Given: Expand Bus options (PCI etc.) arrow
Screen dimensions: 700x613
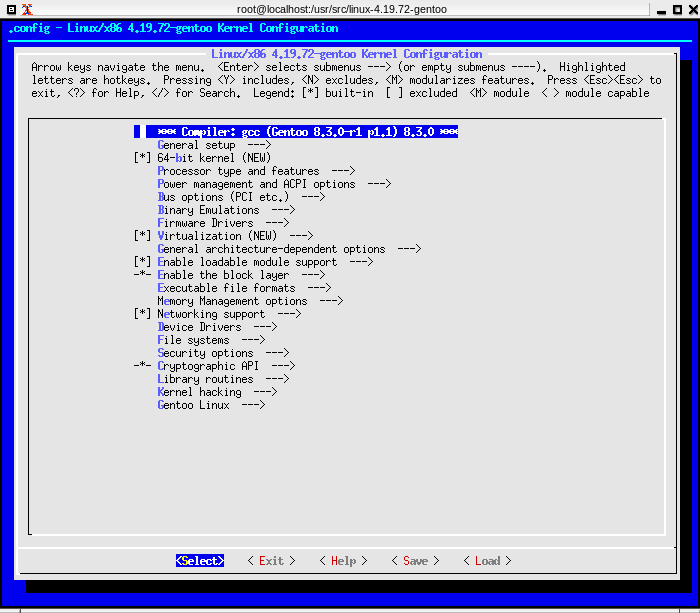Looking at the screenshot, I should 313,197.
